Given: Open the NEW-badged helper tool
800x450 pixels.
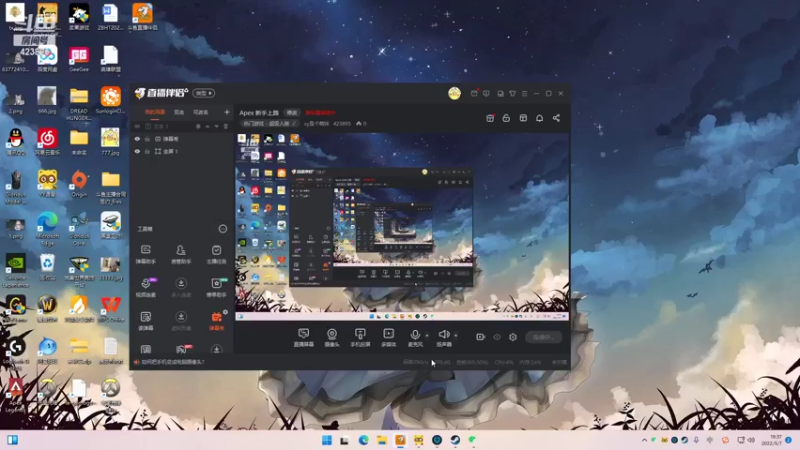Looking at the screenshot, I should pyautogui.click(x=216, y=288).
